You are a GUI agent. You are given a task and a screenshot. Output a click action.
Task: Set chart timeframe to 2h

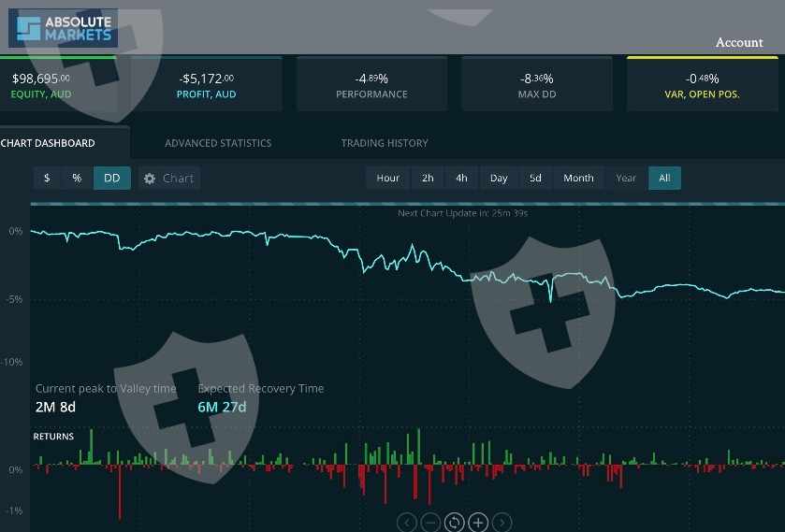[428, 179]
